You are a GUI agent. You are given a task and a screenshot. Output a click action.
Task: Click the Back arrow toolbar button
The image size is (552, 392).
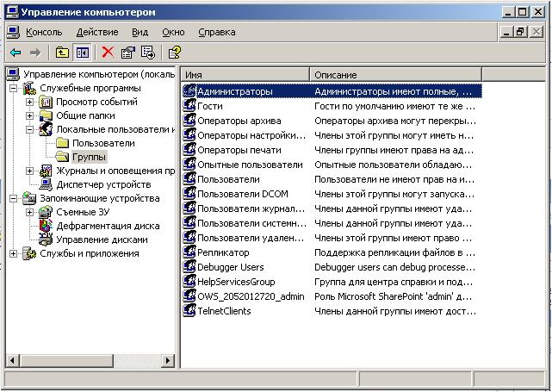pyautogui.click(x=16, y=53)
